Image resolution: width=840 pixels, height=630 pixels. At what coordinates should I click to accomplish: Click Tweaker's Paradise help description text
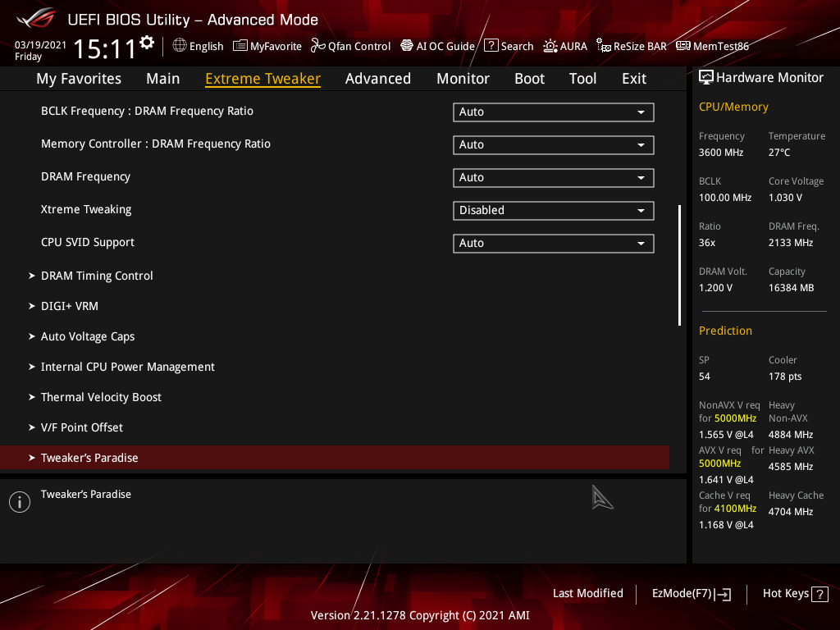coord(85,495)
